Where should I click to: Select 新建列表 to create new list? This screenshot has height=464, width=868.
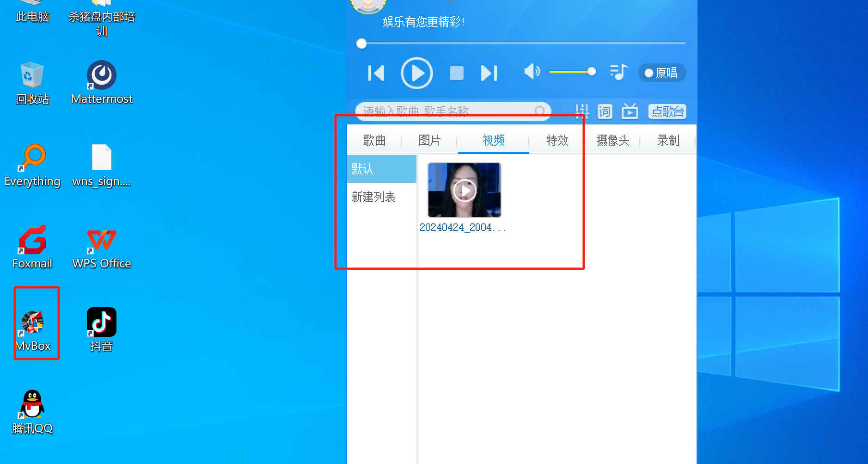(373, 197)
